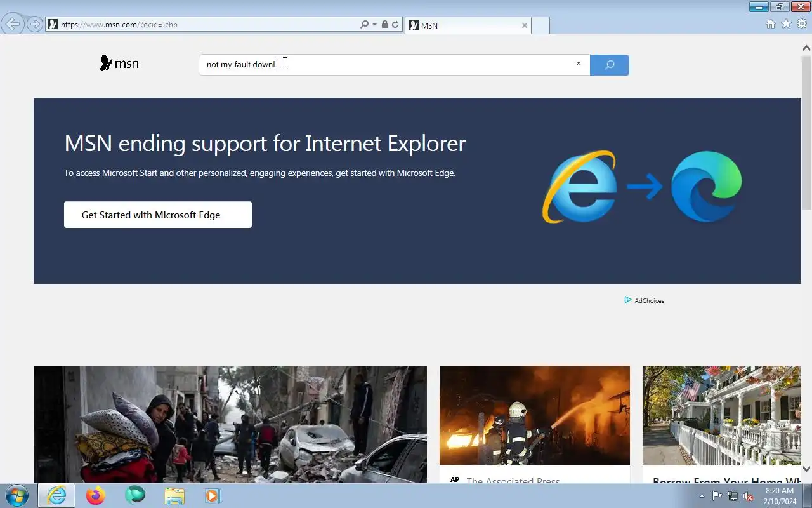Click Internet Explorer taskbar icon
Image resolution: width=812 pixels, height=508 pixels.
56,495
